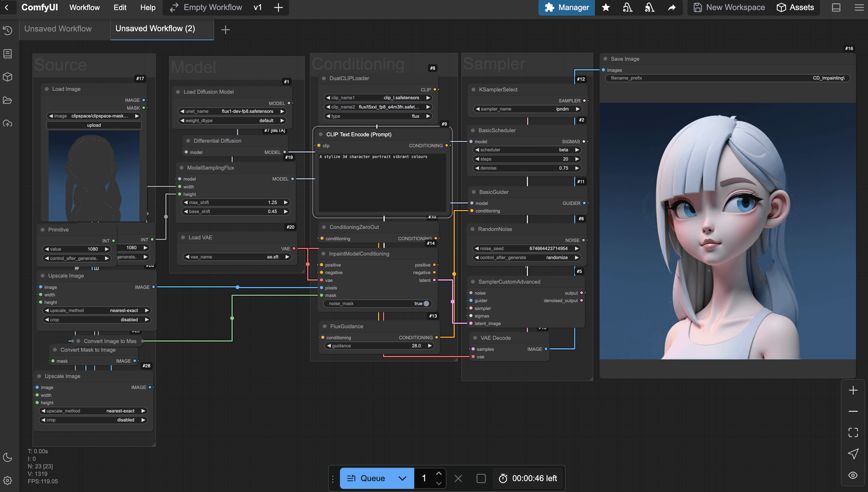Open the workflows folder sidebar icon
The image size is (868, 492).
point(7,100)
